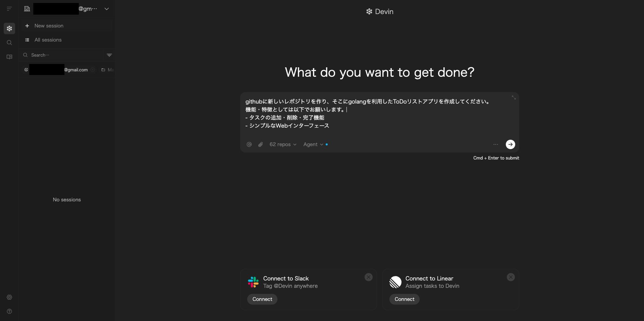Open the organization account dropdown chevron

click(x=107, y=9)
